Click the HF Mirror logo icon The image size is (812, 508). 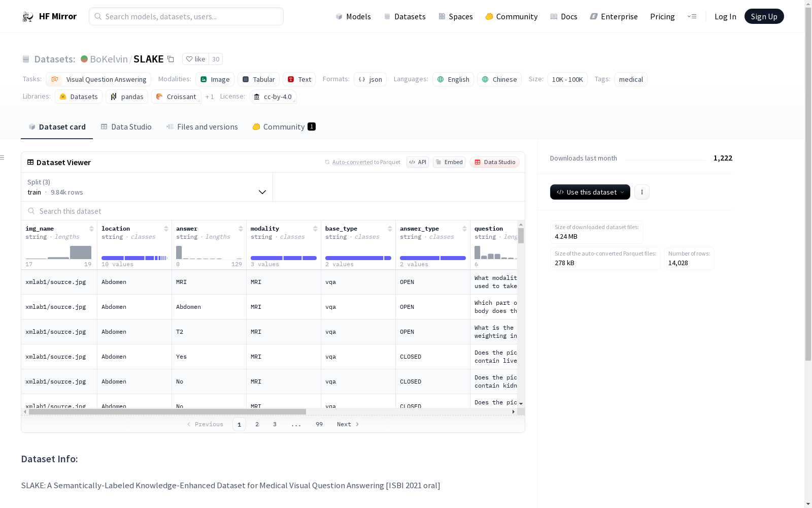[x=28, y=17]
